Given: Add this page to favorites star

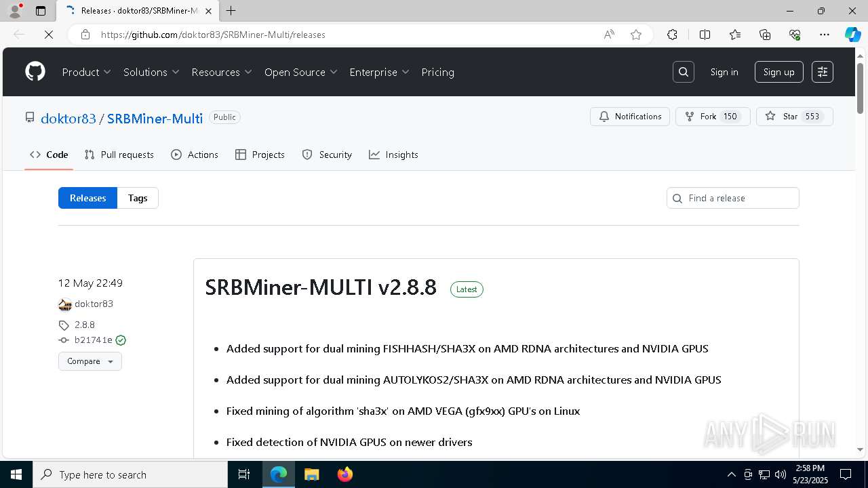Looking at the screenshot, I should pyautogui.click(x=636, y=35).
